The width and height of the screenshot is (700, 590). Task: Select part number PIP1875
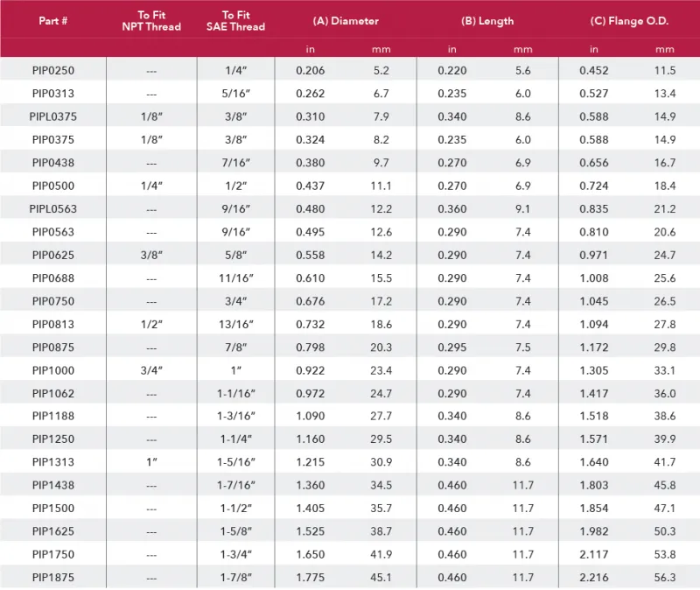(53, 577)
